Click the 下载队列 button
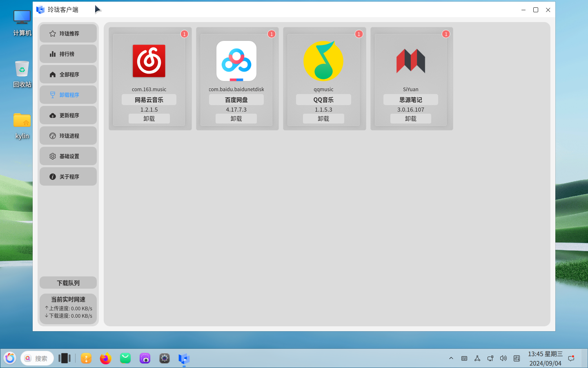The height and width of the screenshot is (368, 588). click(68, 283)
